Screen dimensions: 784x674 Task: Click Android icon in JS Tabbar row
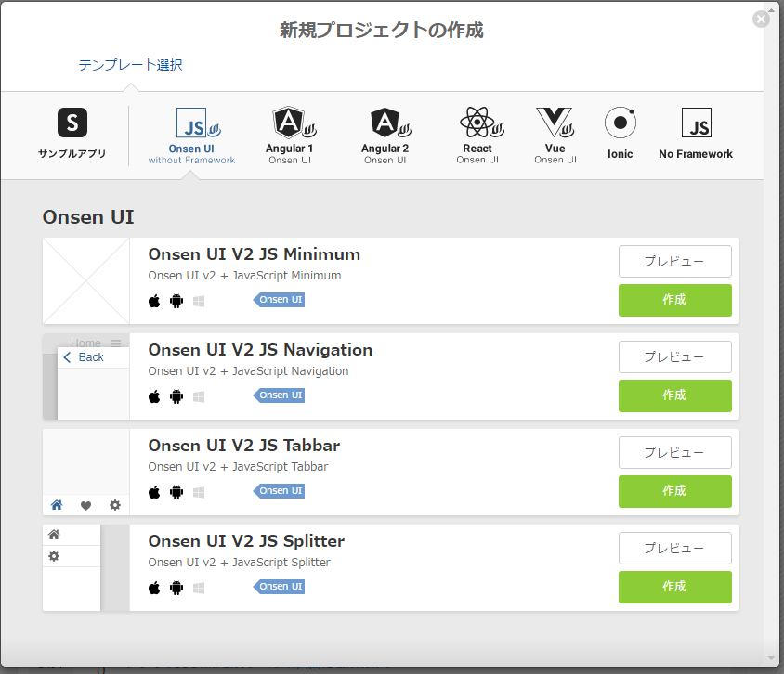176,492
